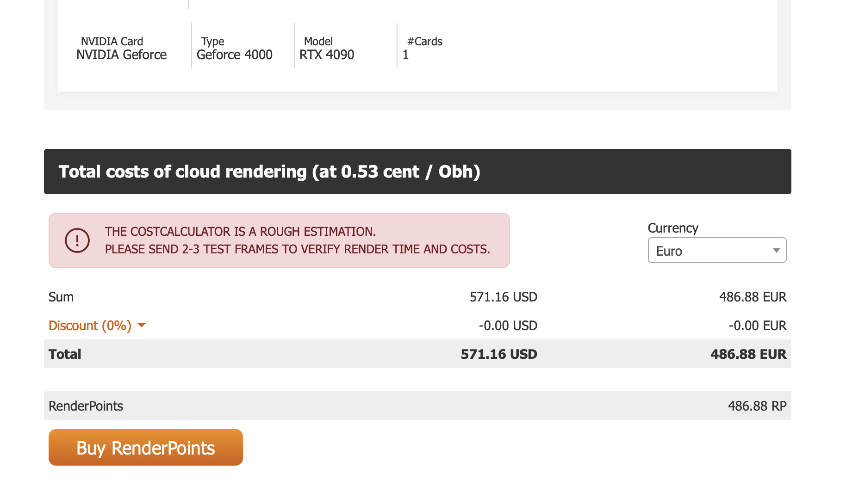Click the rough estimation warning text
This screenshot has height=504, width=846.
coord(297,240)
